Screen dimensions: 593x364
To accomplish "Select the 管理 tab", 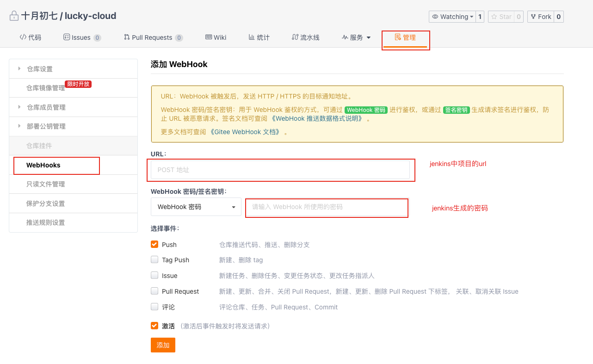I will (x=405, y=37).
